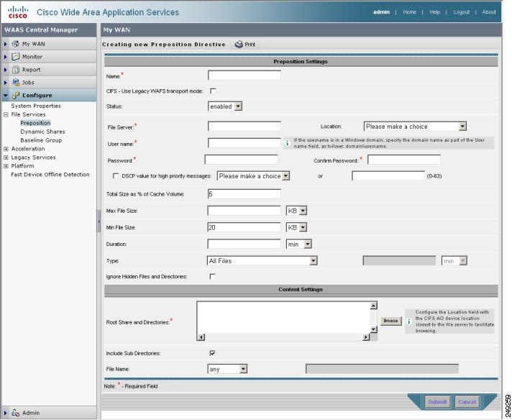Click the Browse button

coord(390,321)
